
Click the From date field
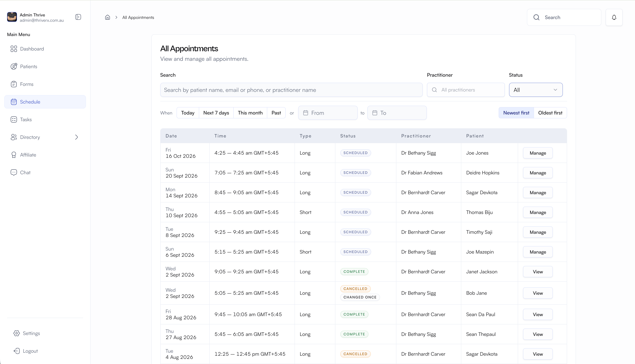click(x=328, y=113)
